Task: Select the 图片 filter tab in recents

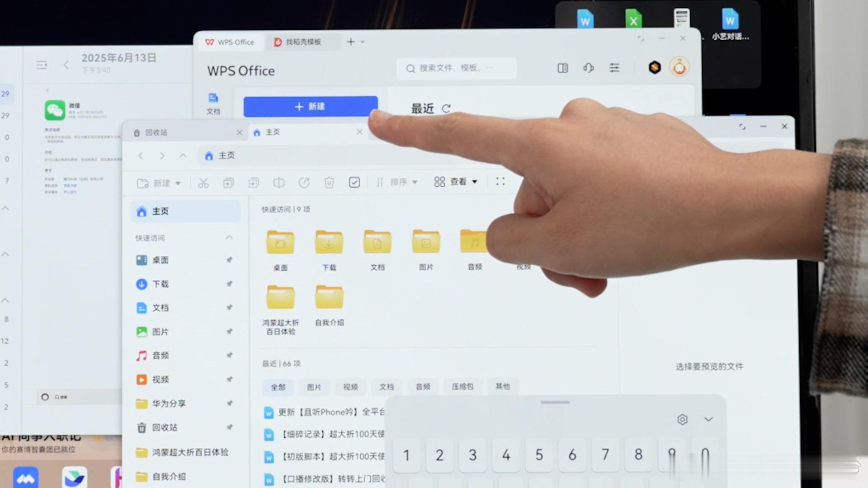Action: pos(314,387)
